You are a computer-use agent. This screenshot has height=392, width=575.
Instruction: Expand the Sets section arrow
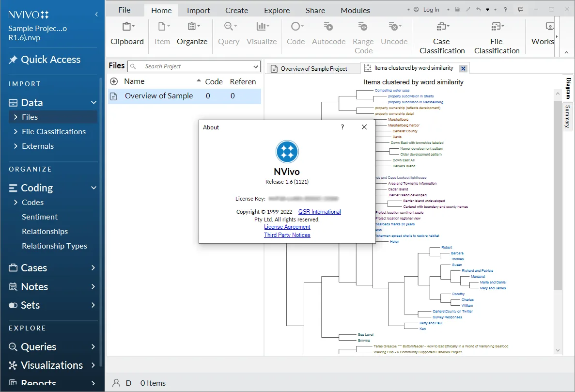pyautogui.click(x=93, y=305)
